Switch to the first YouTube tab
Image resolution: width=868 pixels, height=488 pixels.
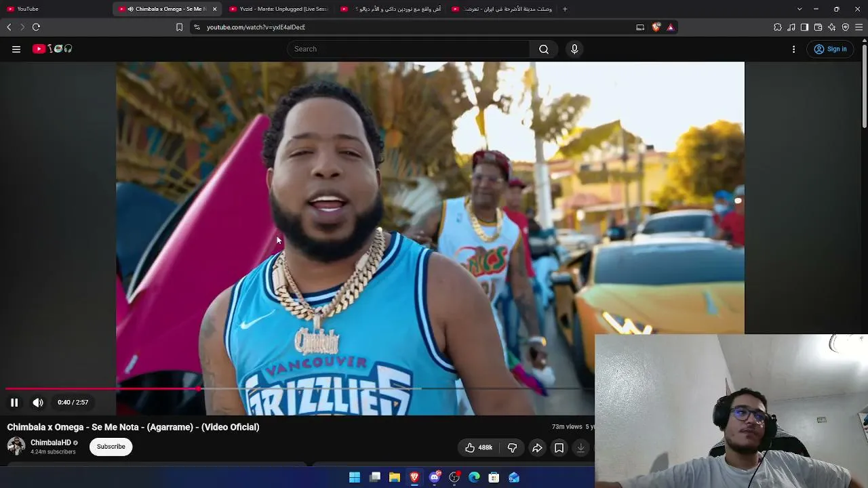56,9
